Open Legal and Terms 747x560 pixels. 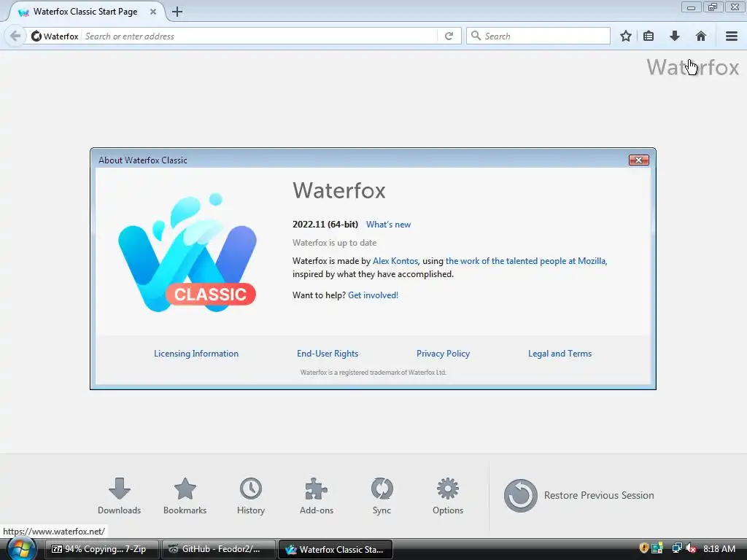point(560,354)
